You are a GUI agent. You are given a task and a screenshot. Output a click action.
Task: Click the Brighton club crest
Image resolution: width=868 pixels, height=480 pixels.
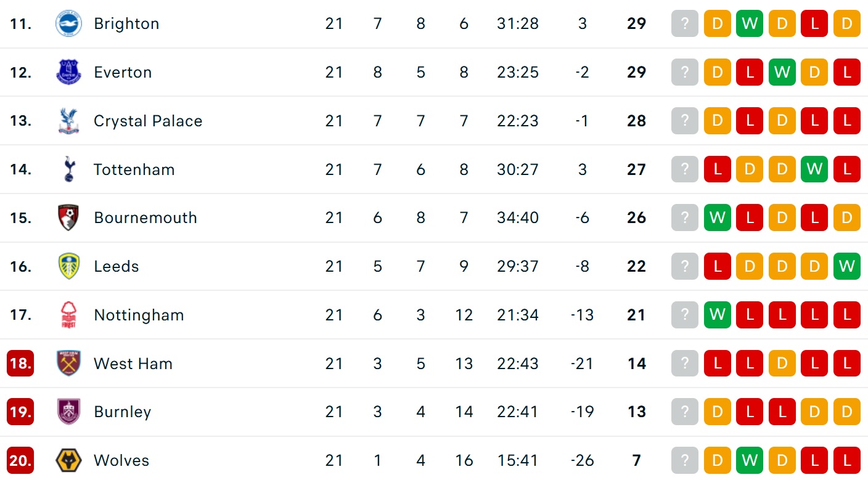tap(68, 24)
